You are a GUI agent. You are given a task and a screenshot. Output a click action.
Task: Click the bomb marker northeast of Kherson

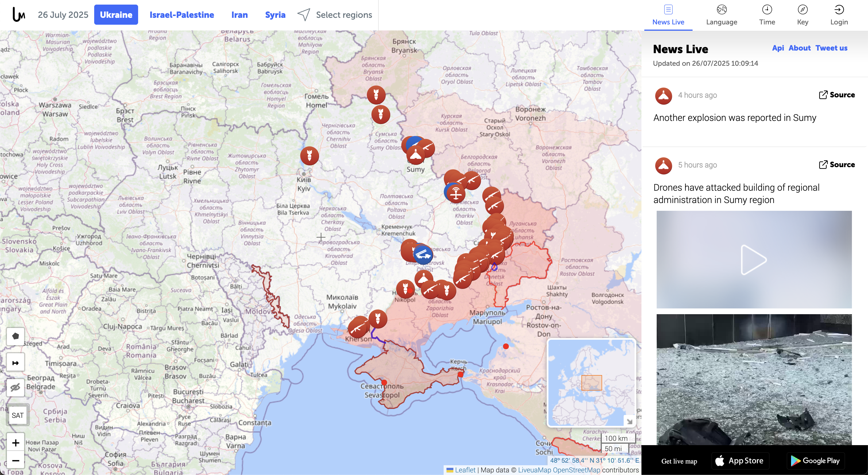378,318
